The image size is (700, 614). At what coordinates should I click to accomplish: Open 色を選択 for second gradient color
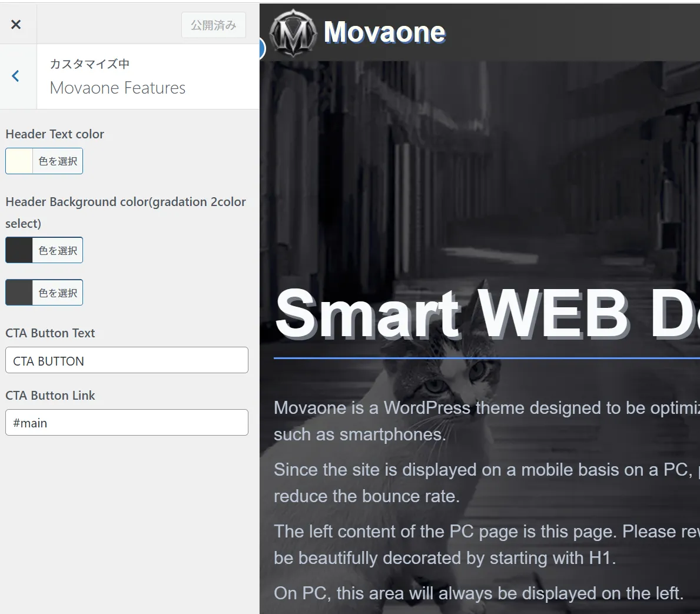click(58, 293)
